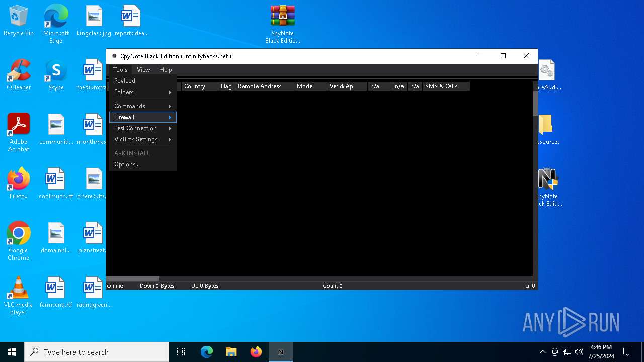Expand the Test Connection submenu
This screenshot has height=362, width=644.
[143, 128]
